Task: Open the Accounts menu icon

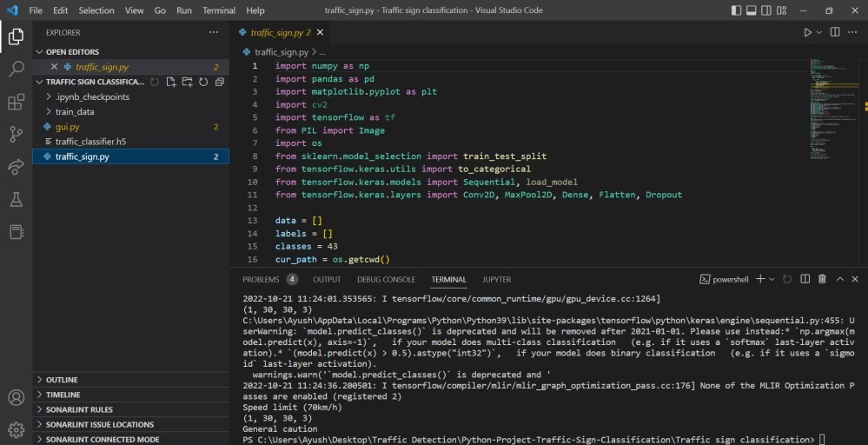Action: [16, 397]
